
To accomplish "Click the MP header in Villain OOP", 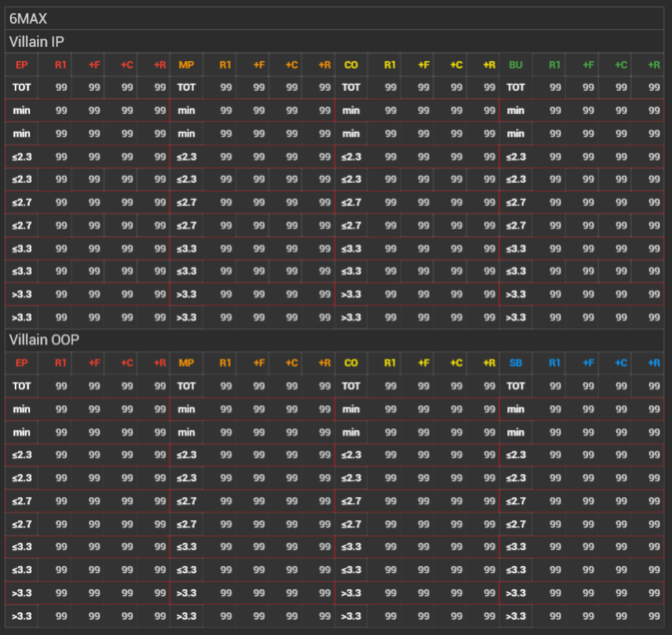I will coord(187,362).
